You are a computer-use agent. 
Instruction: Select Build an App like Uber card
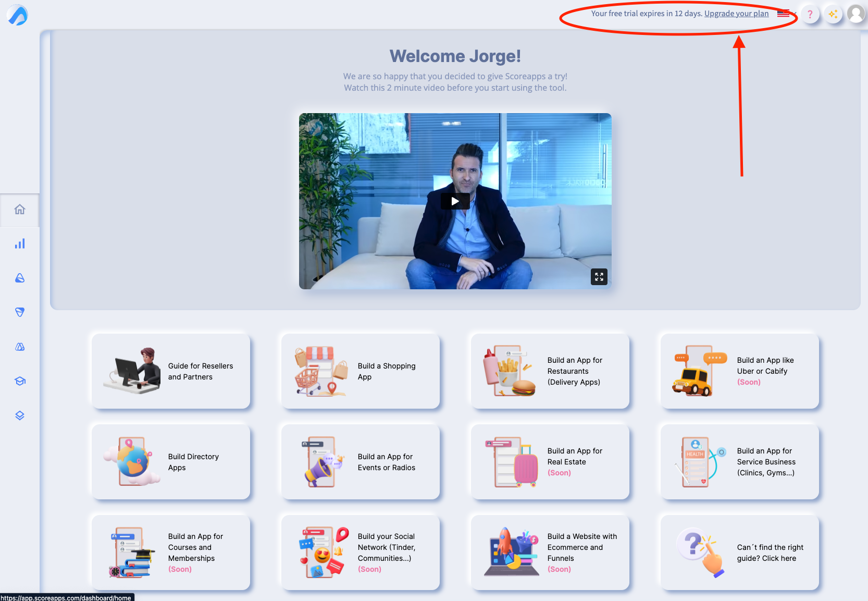click(x=740, y=371)
